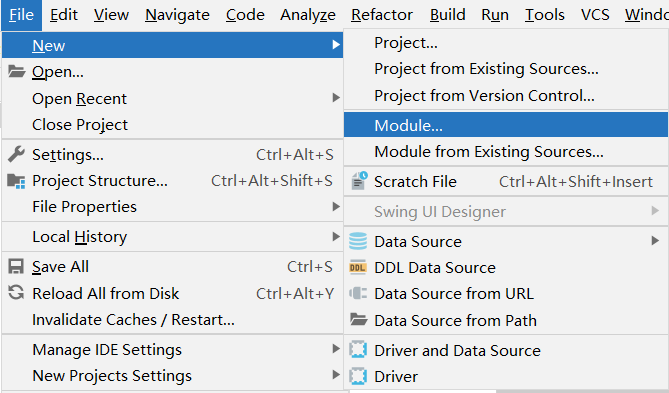
Task: Click the Reload All from Disk icon
Action: [16, 293]
